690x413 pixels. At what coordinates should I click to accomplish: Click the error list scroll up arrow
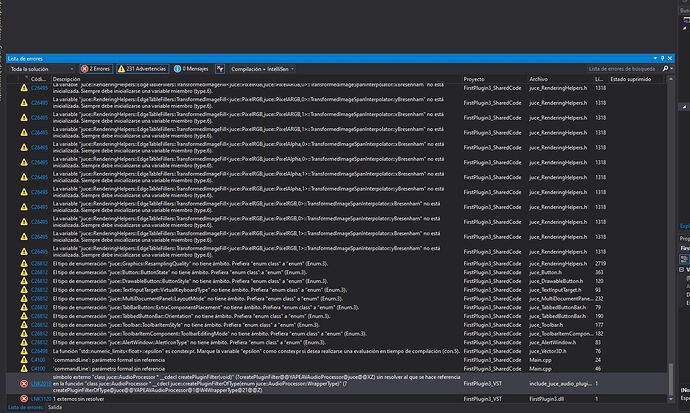click(671, 79)
